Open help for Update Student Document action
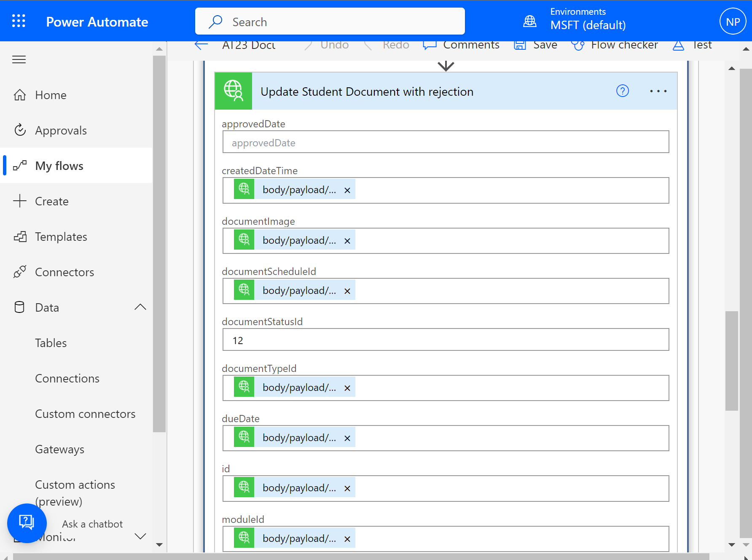This screenshot has width=752, height=560. pyautogui.click(x=623, y=91)
